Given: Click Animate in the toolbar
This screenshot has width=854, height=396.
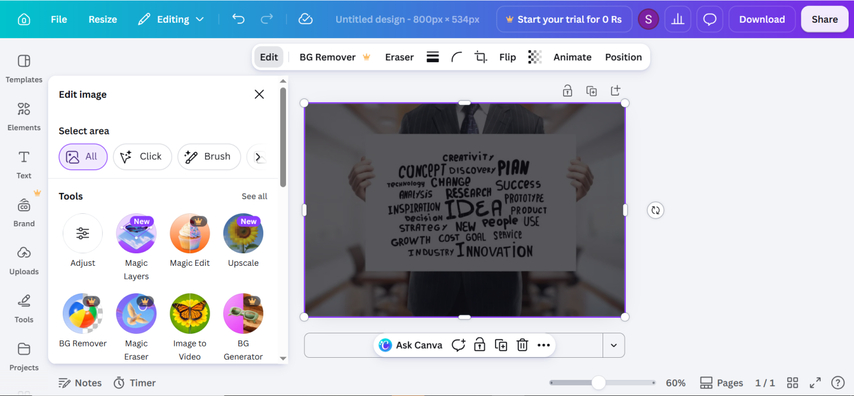Looking at the screenshot, I should click(572, 57).
